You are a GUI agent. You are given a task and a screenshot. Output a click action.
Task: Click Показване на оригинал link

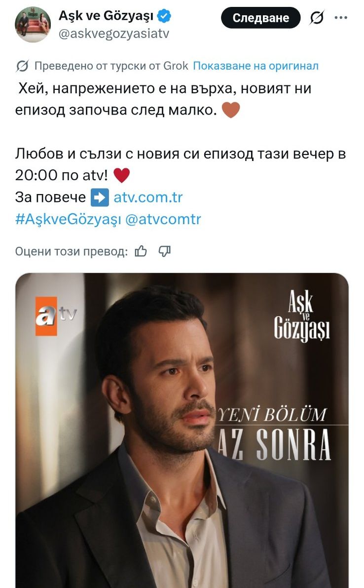[x=256, y=66]
